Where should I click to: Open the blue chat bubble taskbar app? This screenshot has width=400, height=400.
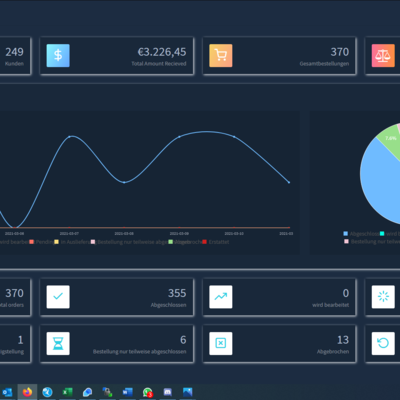coord(87,392)
